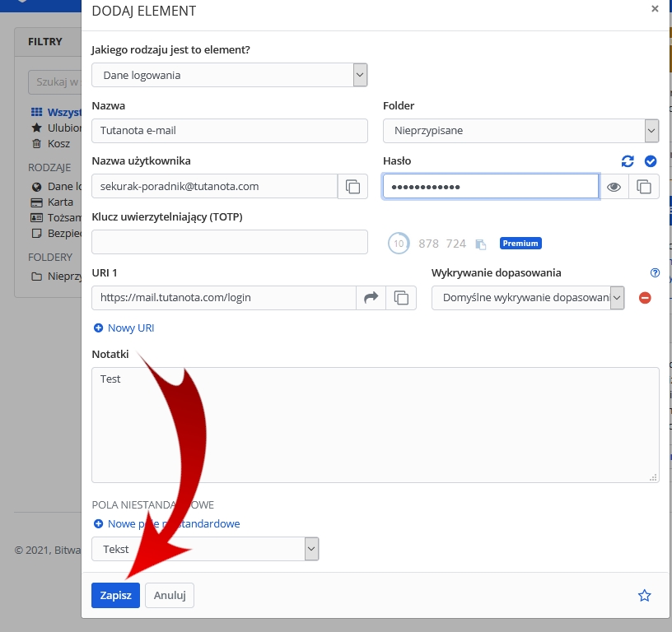
Task: Copy the password to clipboard
Action: pos(644,187)
